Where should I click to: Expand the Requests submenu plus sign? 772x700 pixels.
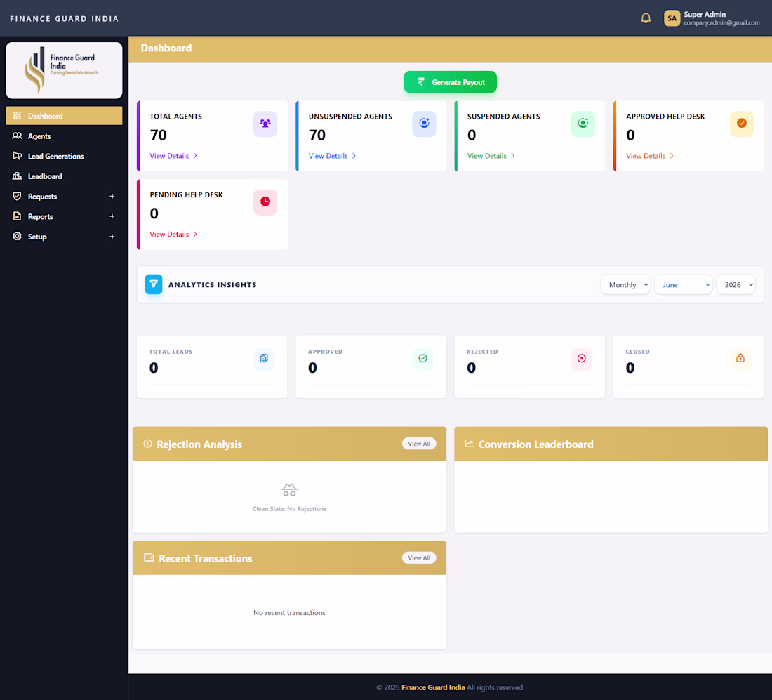(x=112, y=196)
